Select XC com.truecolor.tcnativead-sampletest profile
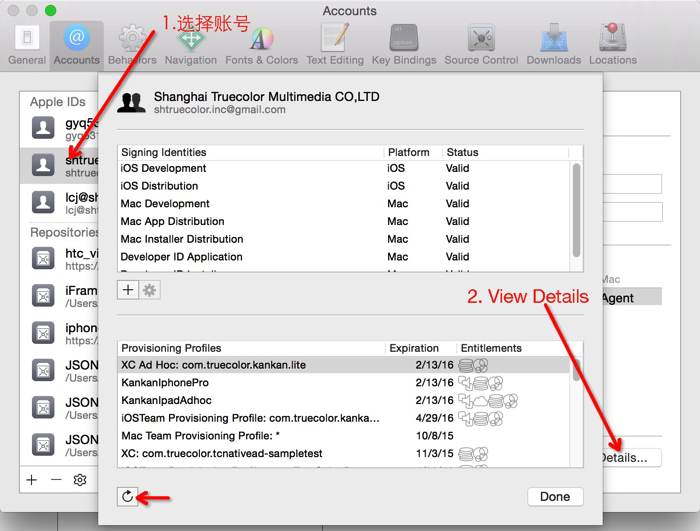 pyautogui.click(x=344, y=453)
